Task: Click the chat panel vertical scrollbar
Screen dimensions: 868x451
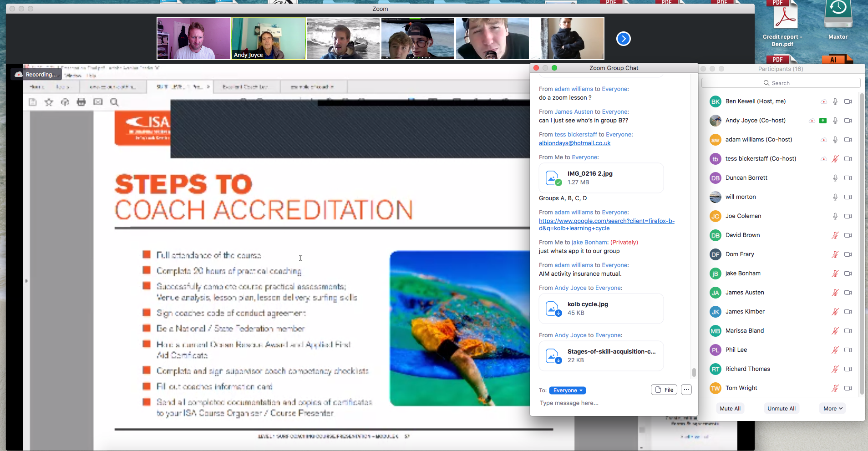Action: click(x=694, y=372)
